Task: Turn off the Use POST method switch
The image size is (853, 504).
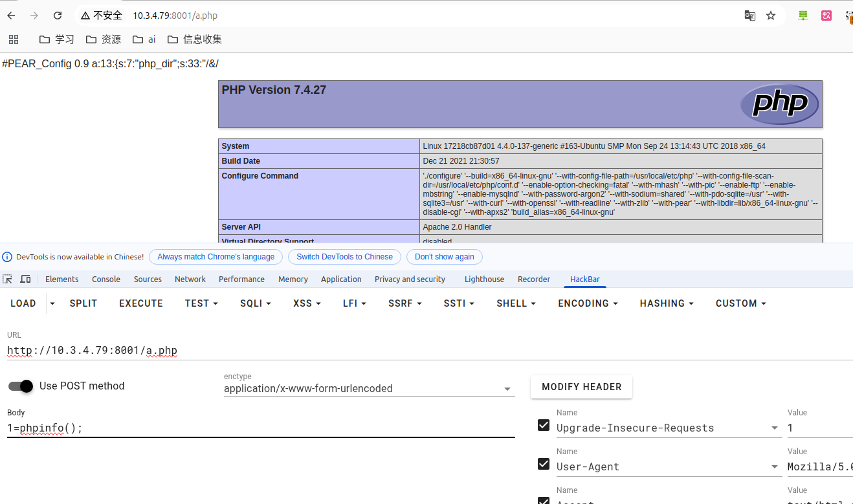Action: pyautogui.click(x=21, y=386)
